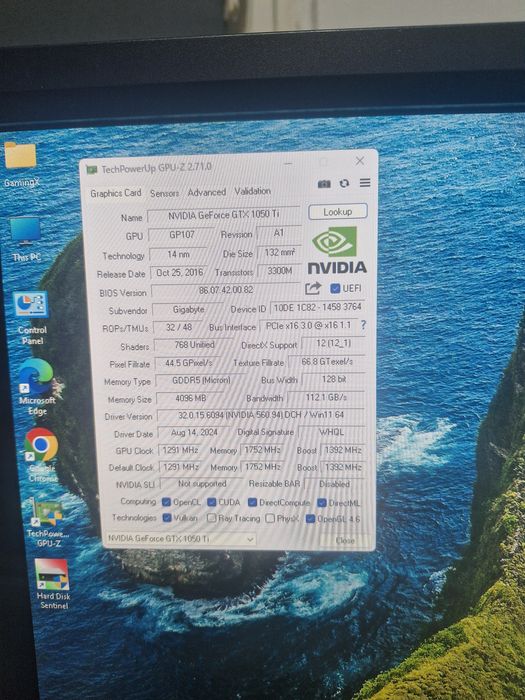Click the Transistors field 3300M
The image size is (525, 700).
click(279, 271)
